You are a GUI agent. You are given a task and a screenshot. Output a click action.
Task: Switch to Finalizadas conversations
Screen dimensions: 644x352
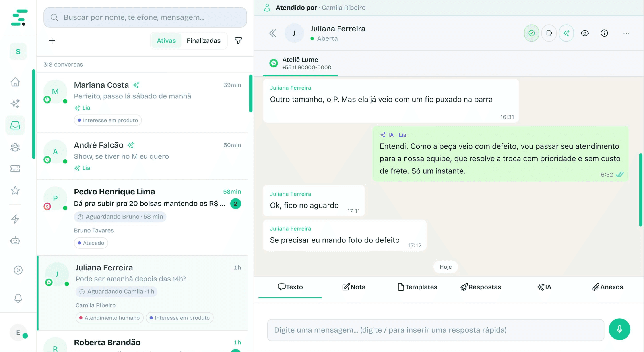204,41
